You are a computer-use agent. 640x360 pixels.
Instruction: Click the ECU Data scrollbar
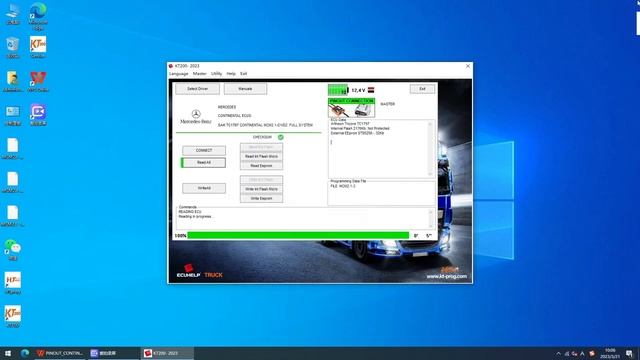pyautogui.click(x=430, y=149)
